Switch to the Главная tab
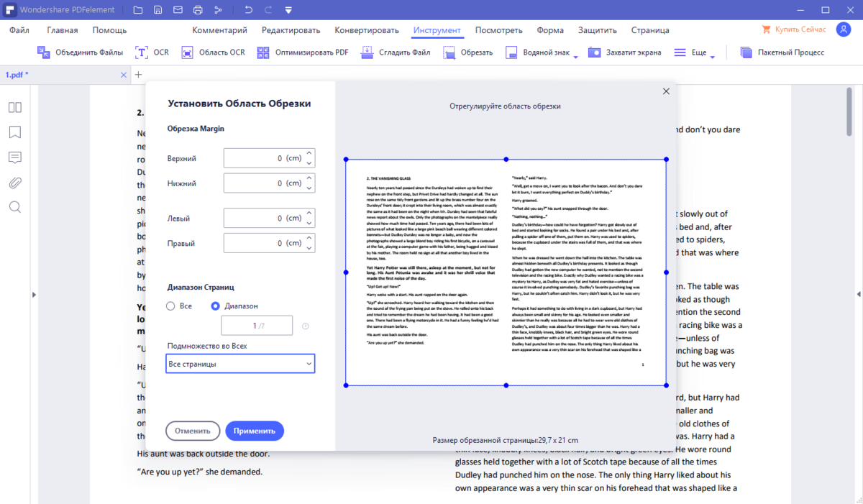The image size is (863, 504). (x=63, y=30)
